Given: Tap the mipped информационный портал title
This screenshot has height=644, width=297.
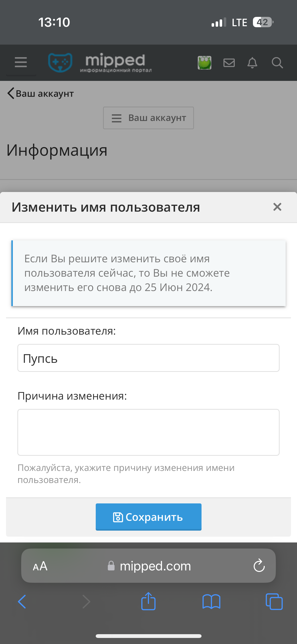Looking at the screenshot, I should [116, 63].
